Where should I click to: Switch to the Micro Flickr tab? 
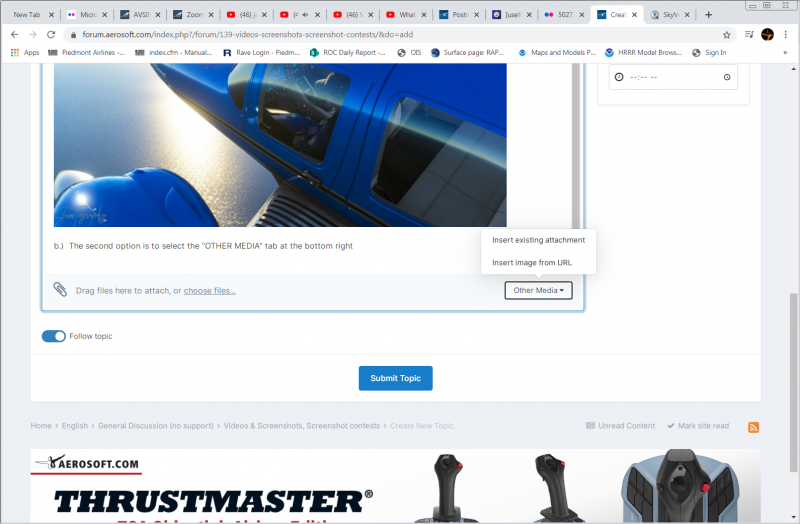click(87, 15)
